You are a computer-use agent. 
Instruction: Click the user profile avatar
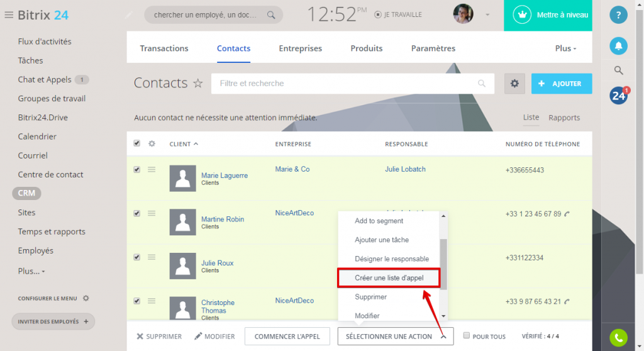click(x=463, y=14)
